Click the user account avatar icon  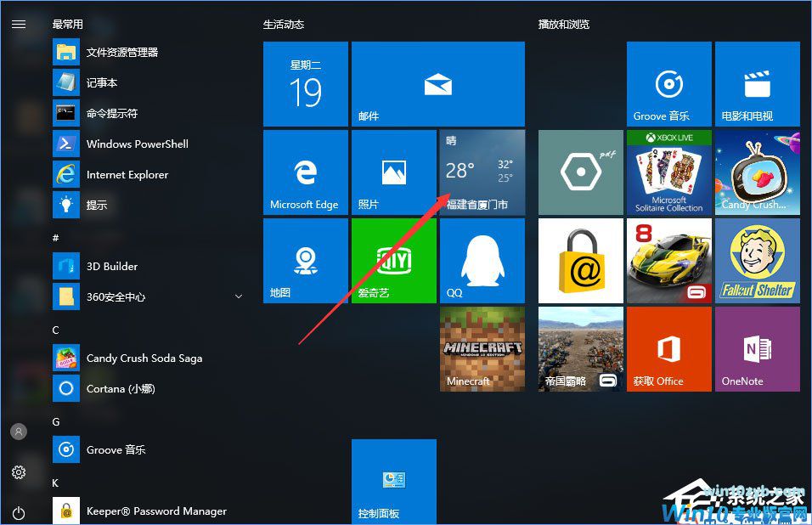(x=19, y=432)
